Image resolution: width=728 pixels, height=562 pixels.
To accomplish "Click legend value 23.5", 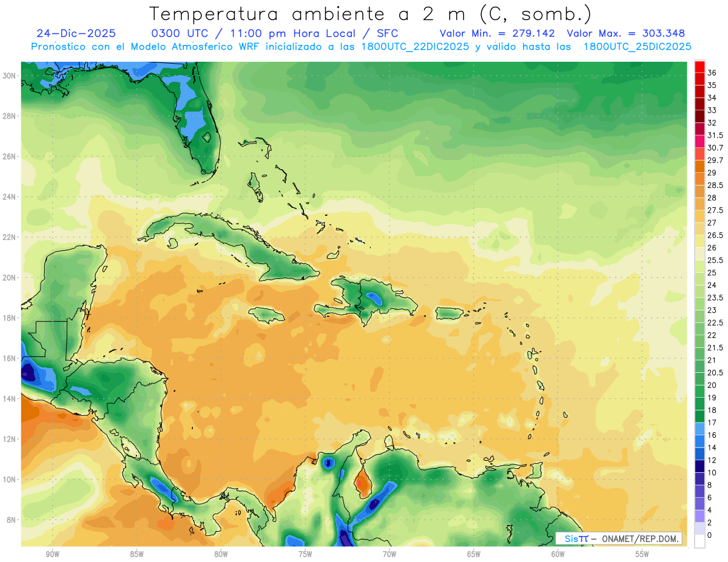I will click(x=715, y=298).
